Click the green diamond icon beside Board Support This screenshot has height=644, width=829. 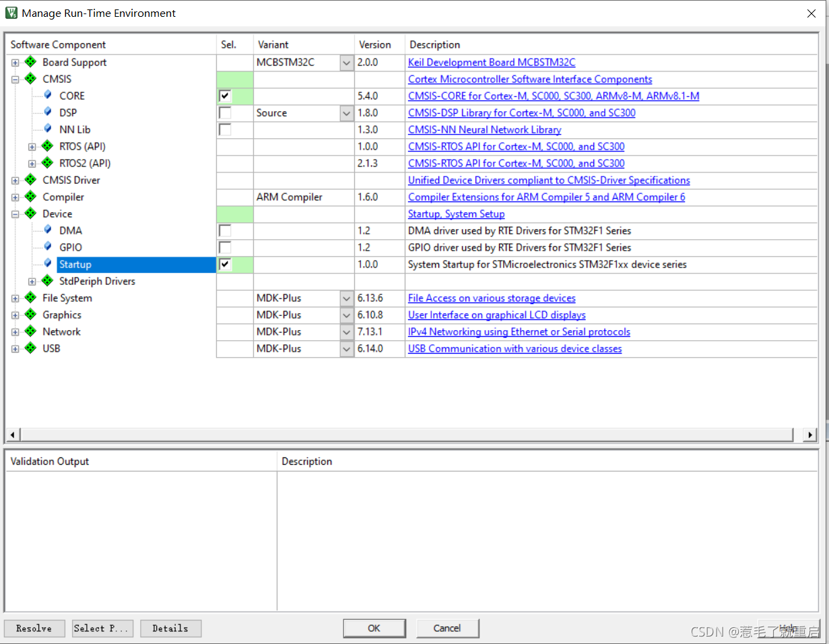click(30, 62)
